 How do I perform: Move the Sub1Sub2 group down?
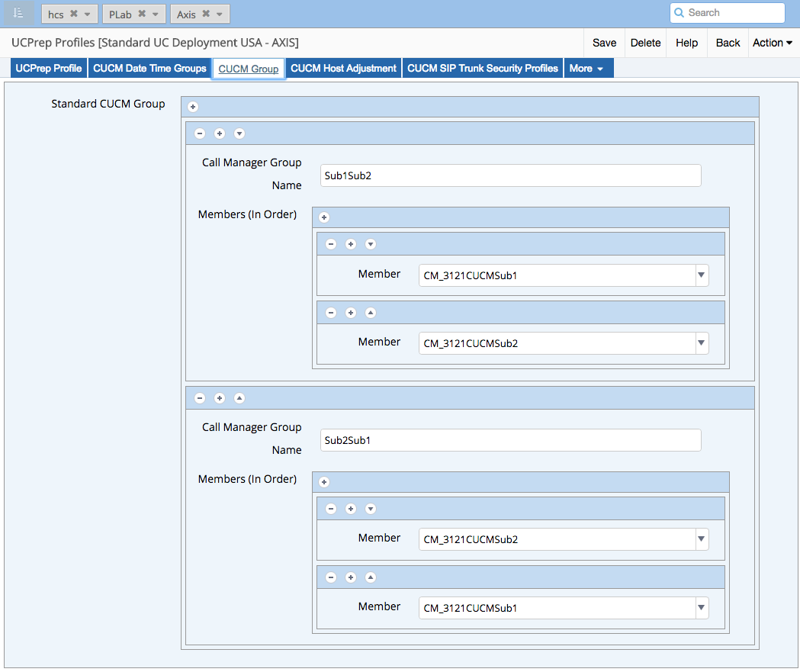tap(239, 133)
